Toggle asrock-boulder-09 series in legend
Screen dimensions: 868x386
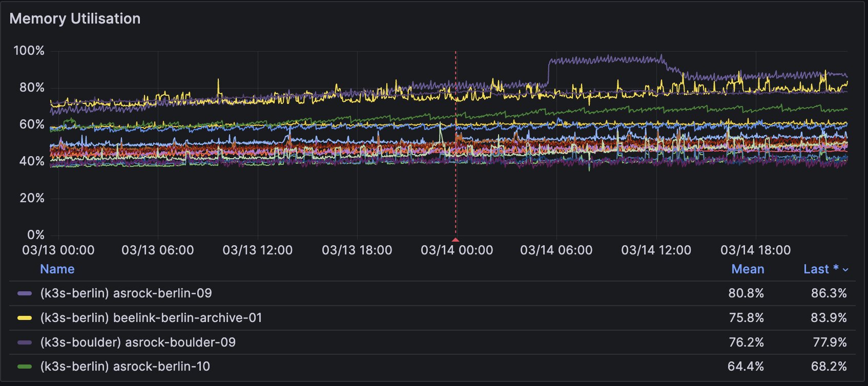coord(137,342)
